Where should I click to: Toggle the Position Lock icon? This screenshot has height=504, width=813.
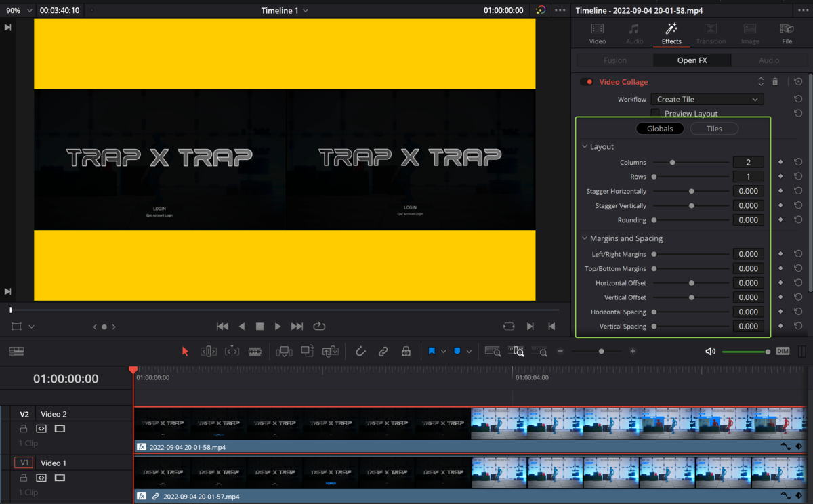click(406, 351)
